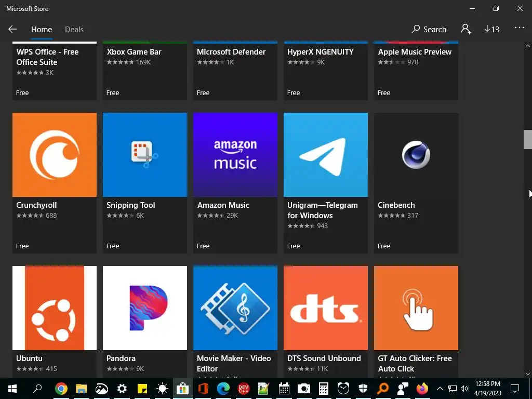Launch Firefox from the taskbar

pyautogui.click(x=422, y=388)
